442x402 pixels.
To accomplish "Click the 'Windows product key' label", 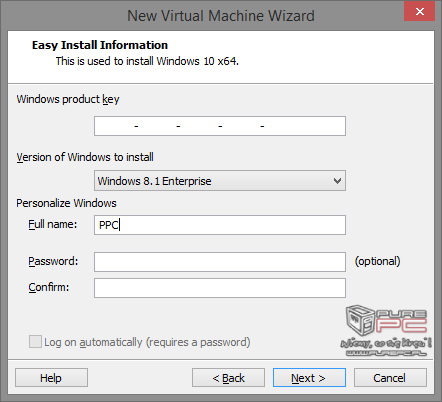I will [68, 99].
